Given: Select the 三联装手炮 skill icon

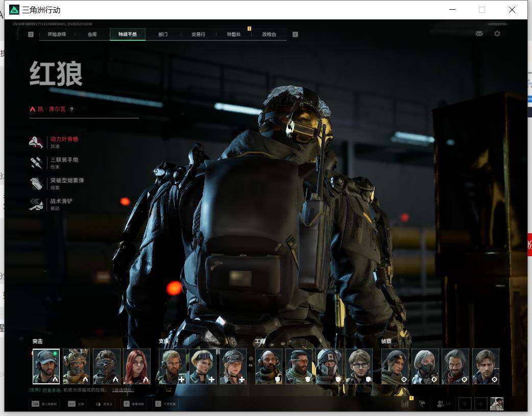Looking at the screenshot, I should coord(36,163).
